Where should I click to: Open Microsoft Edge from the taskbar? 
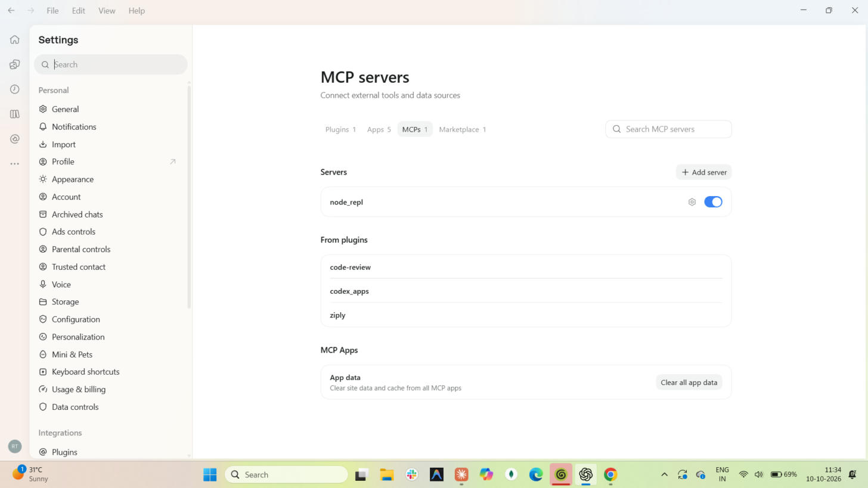click(x=536, y=475)
